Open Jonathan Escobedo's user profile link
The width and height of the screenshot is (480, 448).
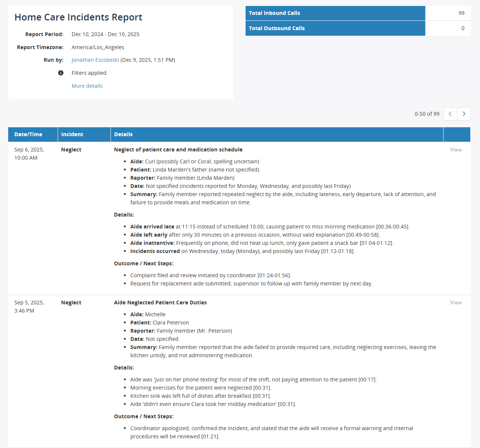tap(95, 60)
